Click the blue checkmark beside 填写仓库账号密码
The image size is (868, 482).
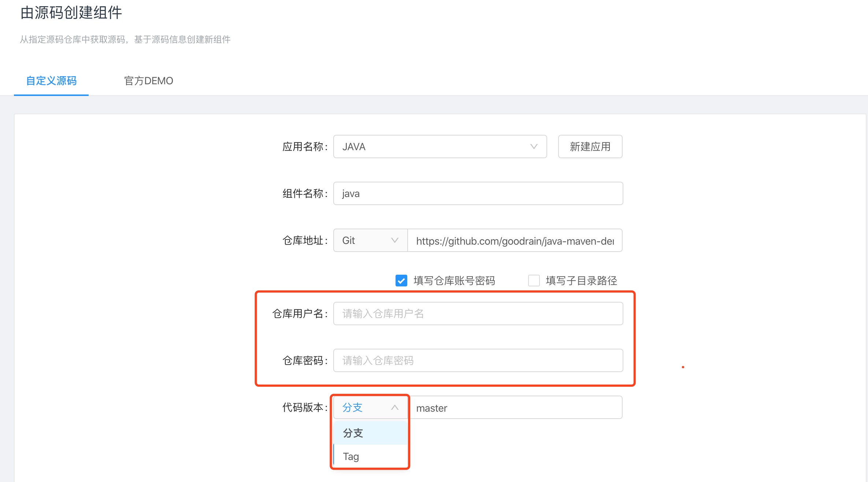tap(401, 281)
